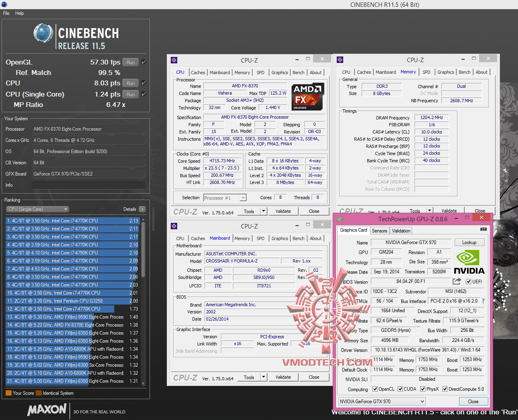Image resolution: width=518 pixels, height=420 pixels.
Task: Click Tools button in Mainboard CPU-Z window
Action: 249,377
